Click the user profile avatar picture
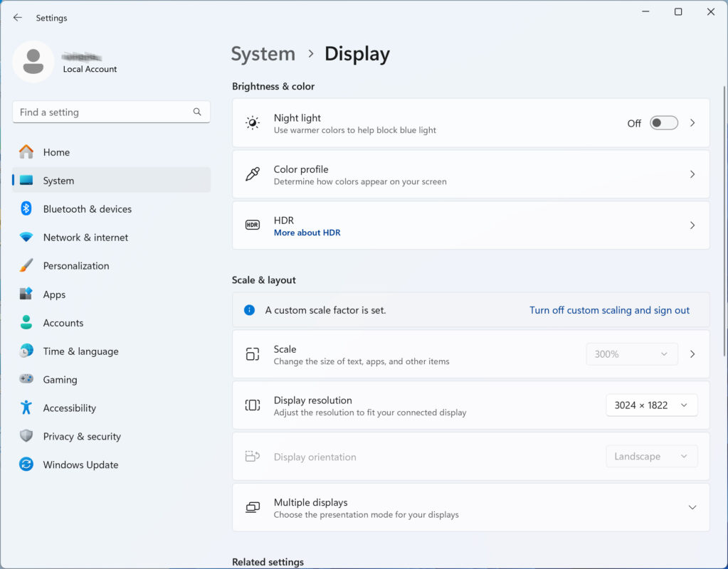The width and height of the screenshot is (728, 569). (33, 62)
